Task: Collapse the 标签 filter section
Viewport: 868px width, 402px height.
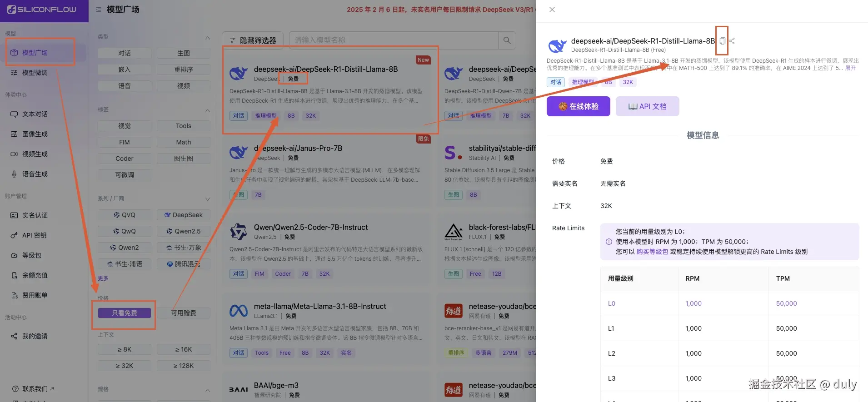Action: click(207, 110)
